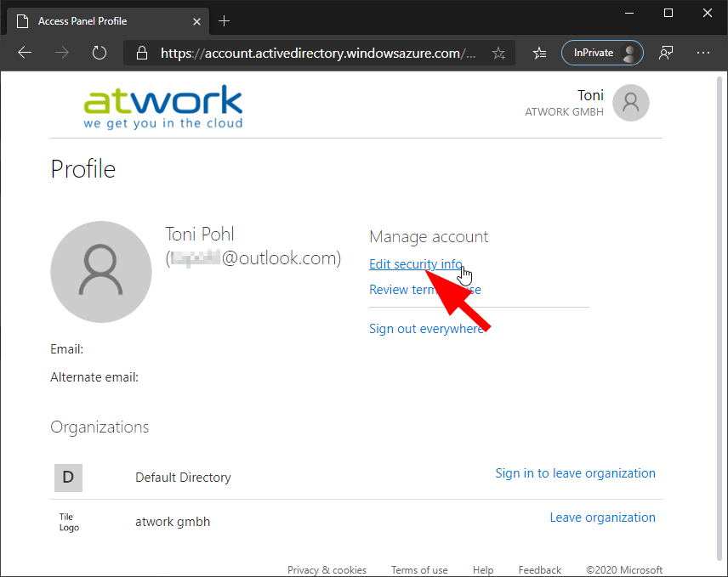Click the Toni Pohl name text
Screen dimensions: 728x577
(x=200, y=235)
